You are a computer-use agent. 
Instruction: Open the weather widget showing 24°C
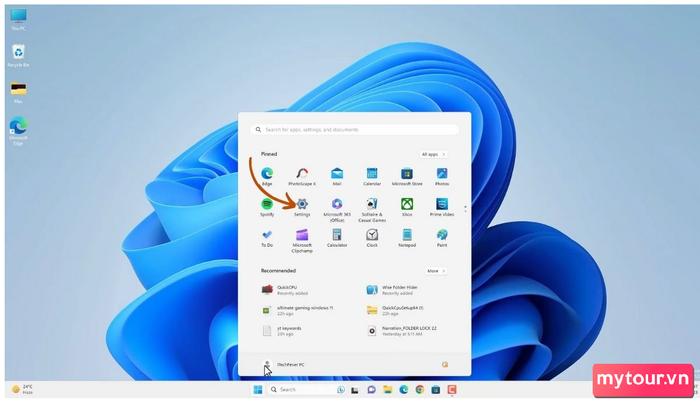(22, 389)
